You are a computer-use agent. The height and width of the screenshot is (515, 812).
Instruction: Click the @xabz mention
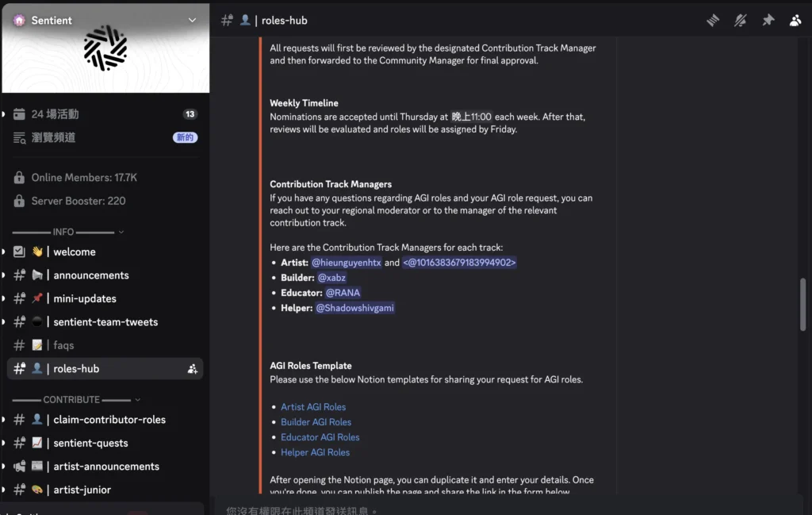[331, 278]
